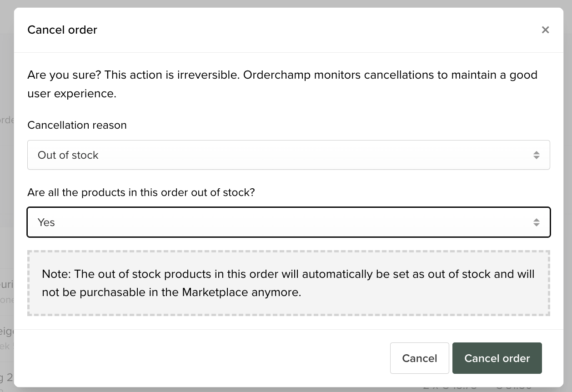Select the 'Yes' value text in the second field
Screen dimensions: 572x392
click(46, 222)
